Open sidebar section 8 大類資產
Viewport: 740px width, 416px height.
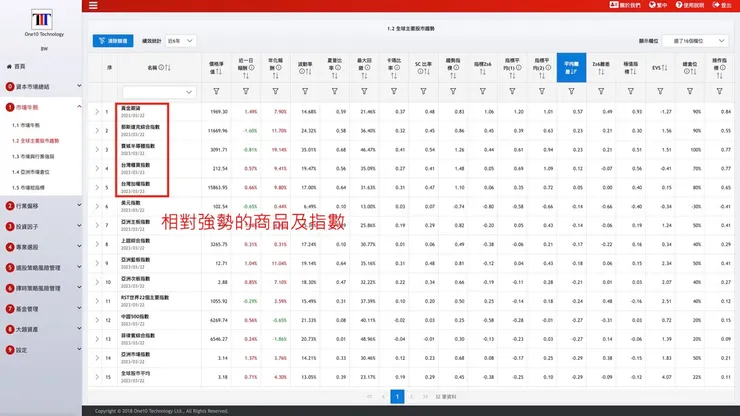(x=42, y=329)
